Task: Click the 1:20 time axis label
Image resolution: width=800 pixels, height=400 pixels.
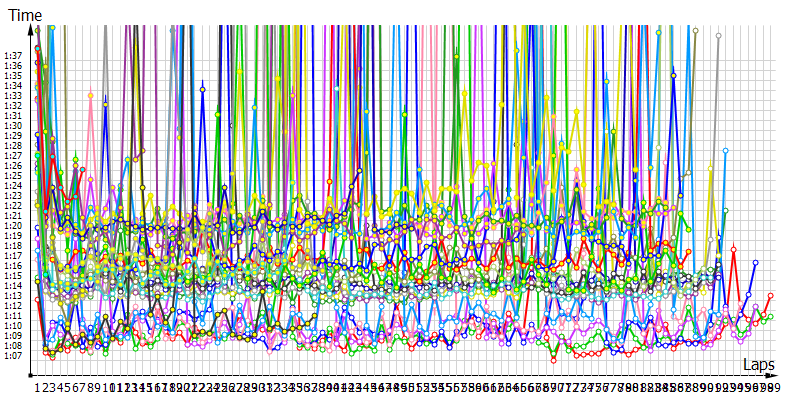Action: coord(13,226)
